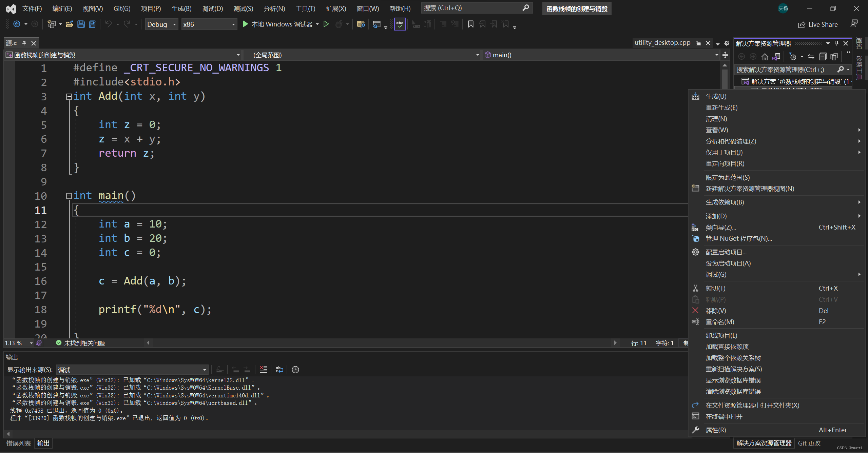Viewport: 868px width, 453px height.
Task: Click the bookmark toggle icon in toolbar
Action: click(470, 24)
